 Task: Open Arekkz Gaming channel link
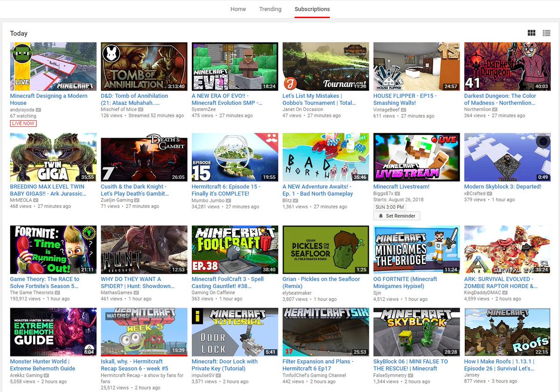pyautogui.click(x=26, y=375)
